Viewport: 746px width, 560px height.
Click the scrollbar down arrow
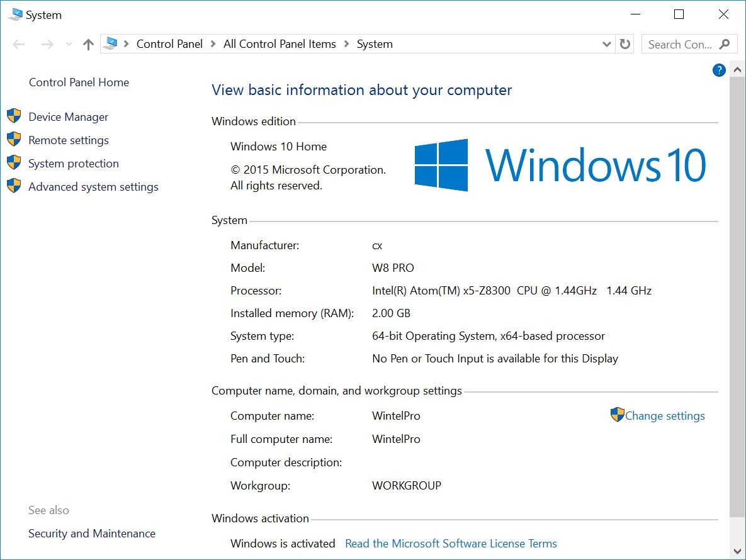pos(737,551)
